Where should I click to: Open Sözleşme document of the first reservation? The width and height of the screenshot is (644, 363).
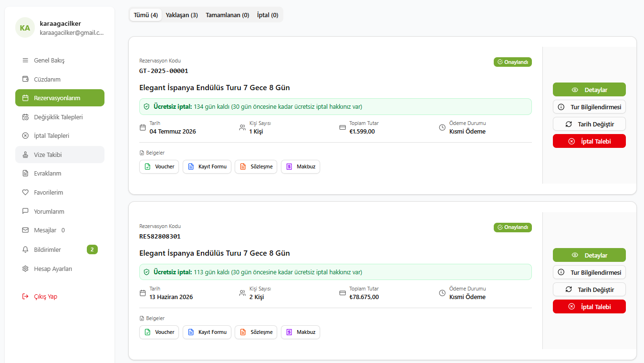(x=256, y=166)
